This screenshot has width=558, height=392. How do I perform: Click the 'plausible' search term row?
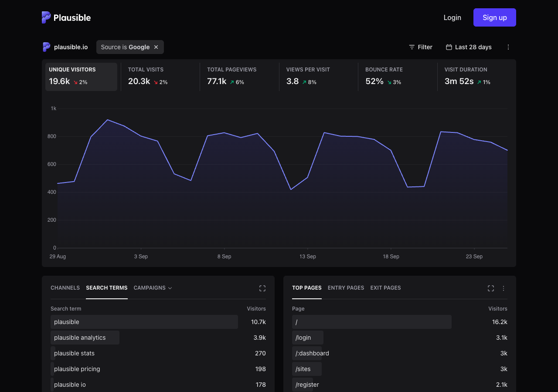click(x=158, y=322)
